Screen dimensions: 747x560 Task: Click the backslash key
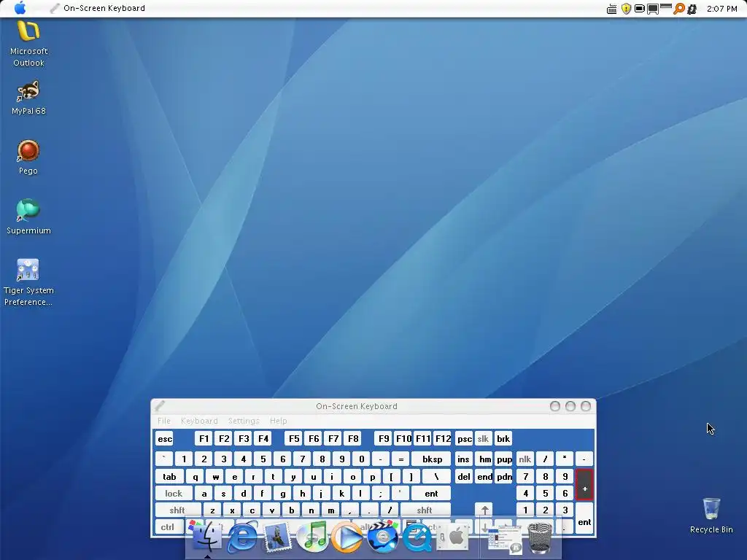[436, 476]
